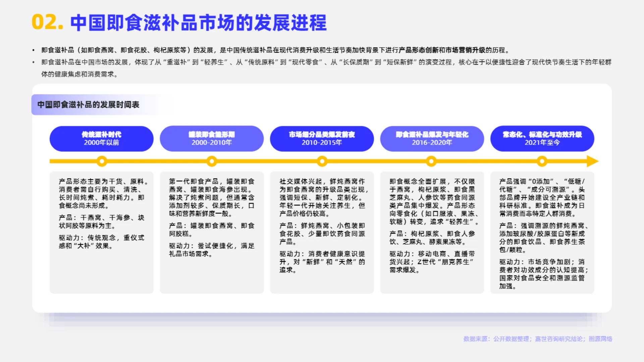Select the final timeline node for 2021年至今
The width and height of the screenshot is (644, 362).
coord(542,161)
